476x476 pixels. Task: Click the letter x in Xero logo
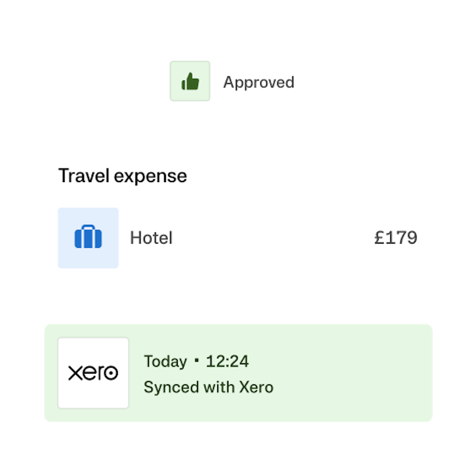[74, 373]
